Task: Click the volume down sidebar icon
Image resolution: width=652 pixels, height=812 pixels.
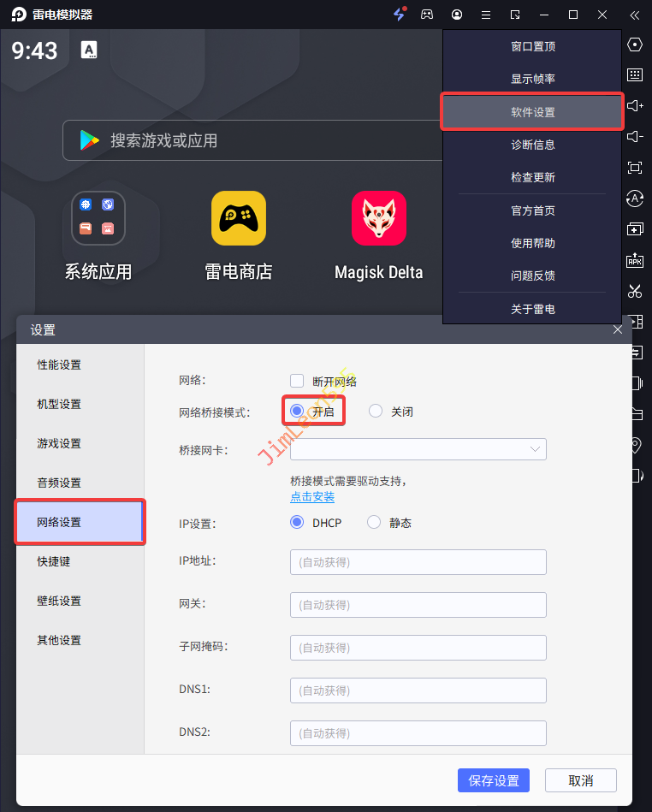Action: (634, 136)
